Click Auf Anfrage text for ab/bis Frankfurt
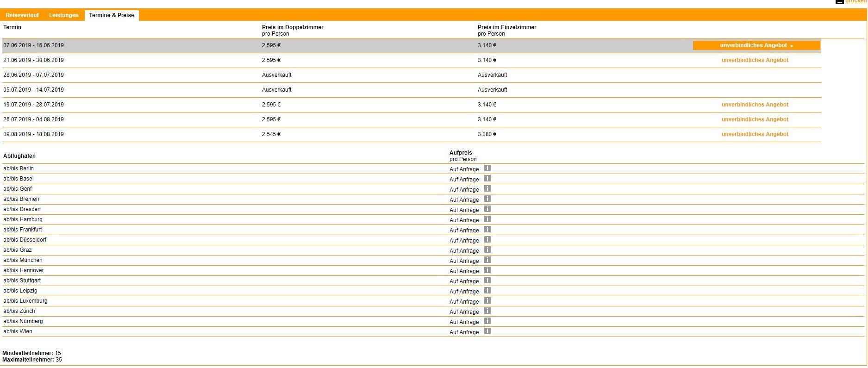 click(464, 231)
